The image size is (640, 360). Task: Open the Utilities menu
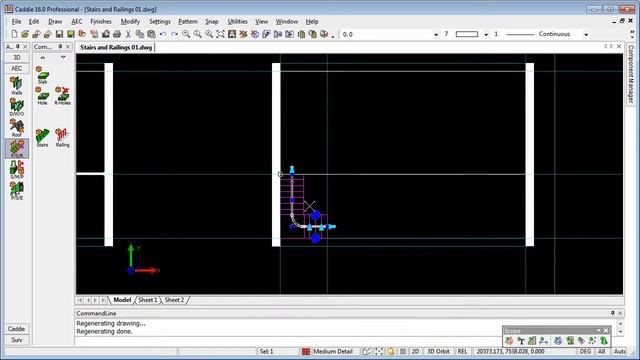coord(238,22)
